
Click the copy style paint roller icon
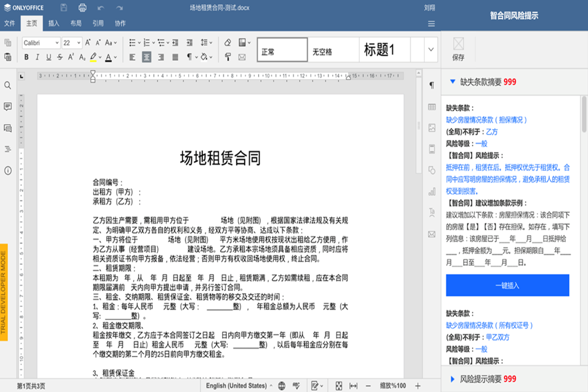(x=228, y=57)
